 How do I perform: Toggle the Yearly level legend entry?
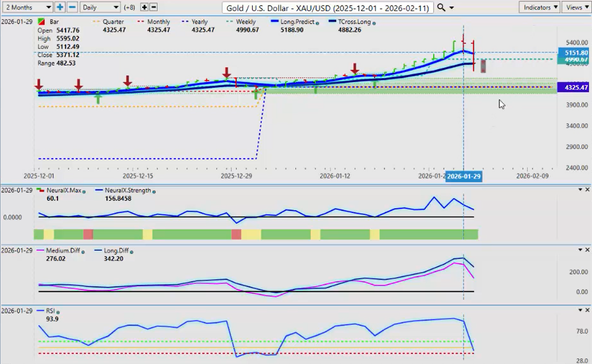click(x=199, y=22)
